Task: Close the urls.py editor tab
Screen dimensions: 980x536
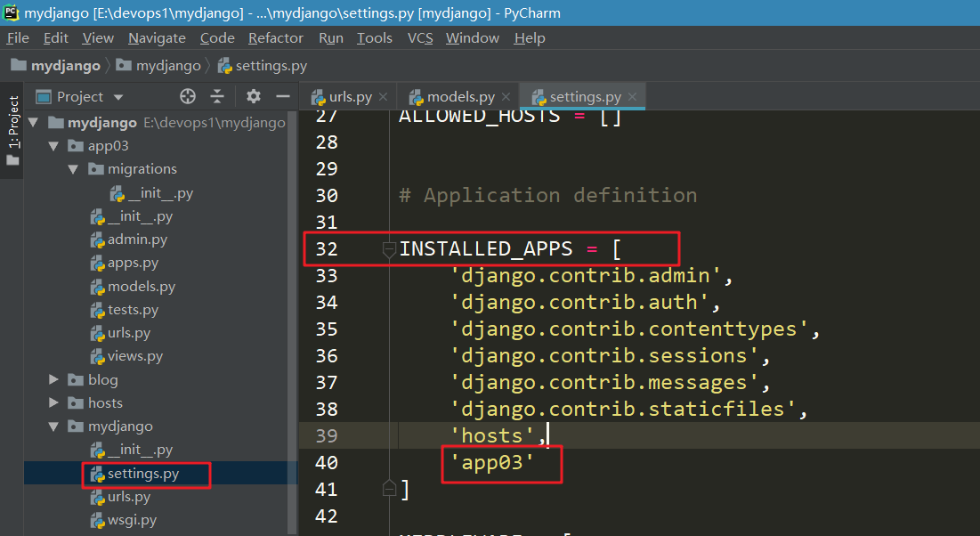Action: (383, 97)
